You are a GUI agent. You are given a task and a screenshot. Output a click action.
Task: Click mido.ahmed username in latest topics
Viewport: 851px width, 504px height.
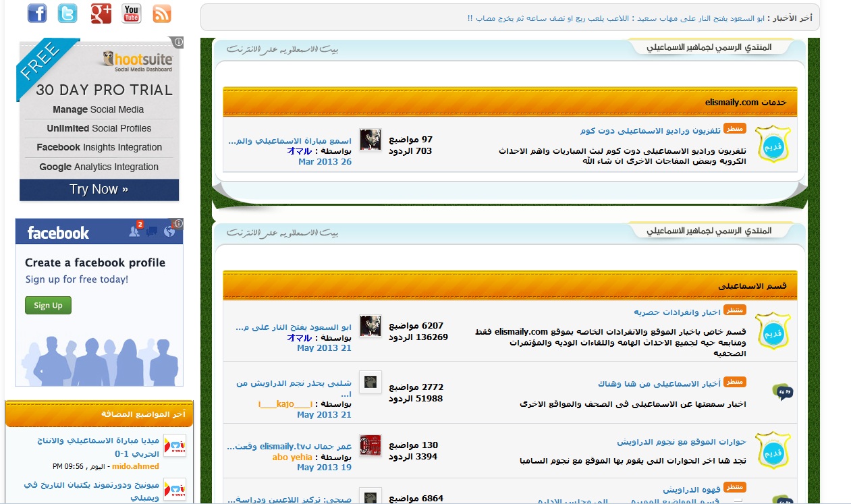136,466
